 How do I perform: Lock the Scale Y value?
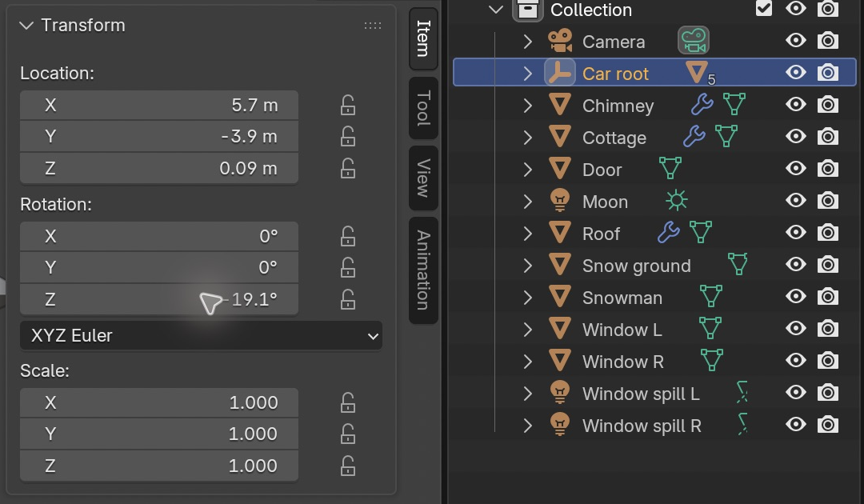348,434
